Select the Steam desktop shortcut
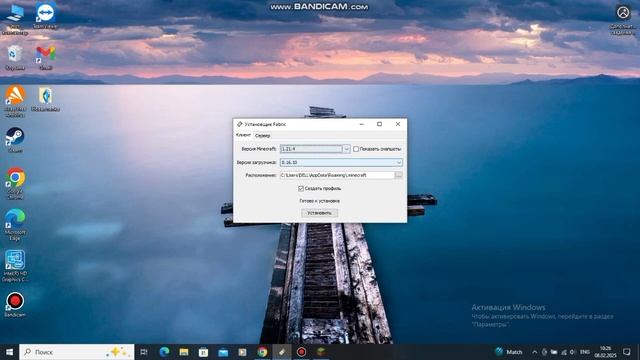Viewport: 640px width, 360px height. [x=15, y=140]
